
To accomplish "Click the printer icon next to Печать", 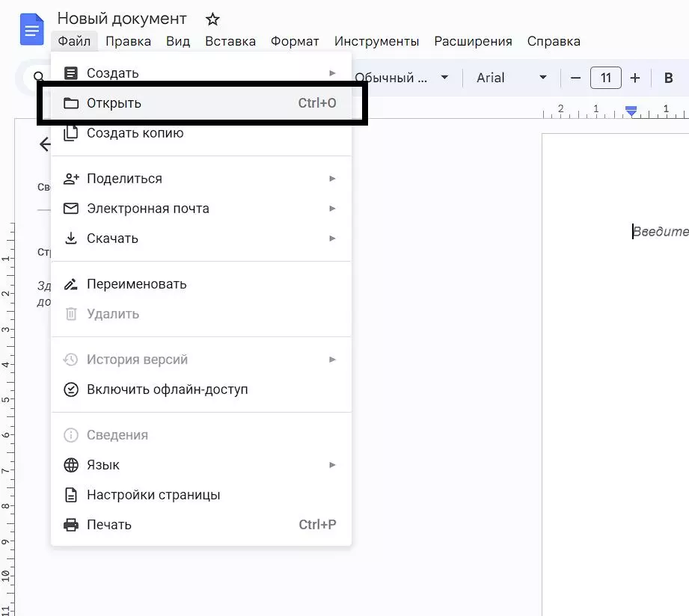I will [71, 524].
